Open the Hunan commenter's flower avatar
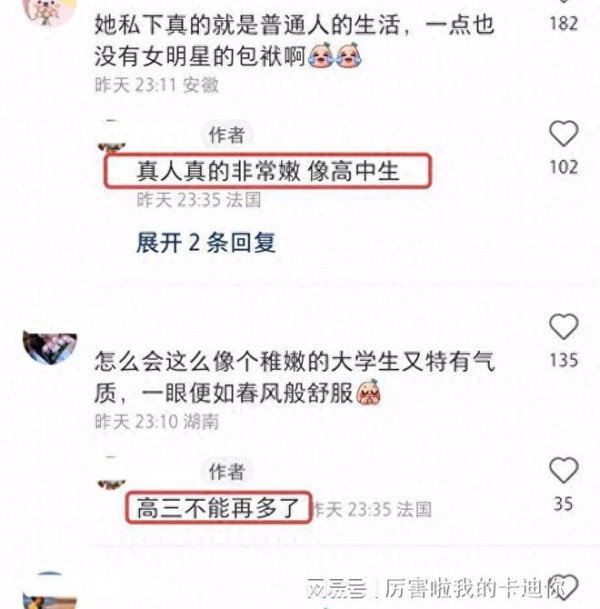 (x=50, y=348)
